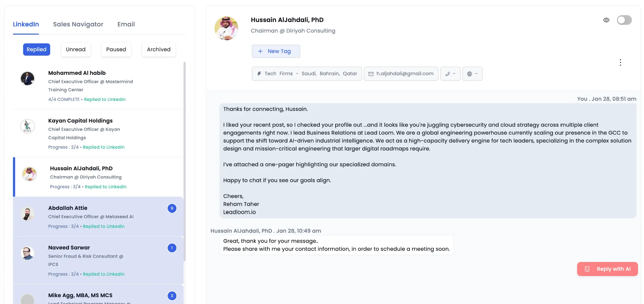The image size is (644, 304).
Task: Click the Replied filter pill
Action: point(36,49)
